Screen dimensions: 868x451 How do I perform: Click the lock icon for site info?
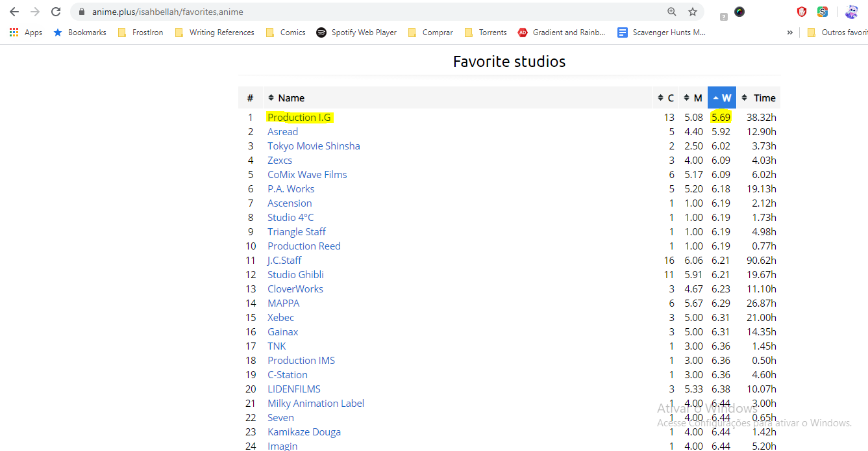coord(81,12)
